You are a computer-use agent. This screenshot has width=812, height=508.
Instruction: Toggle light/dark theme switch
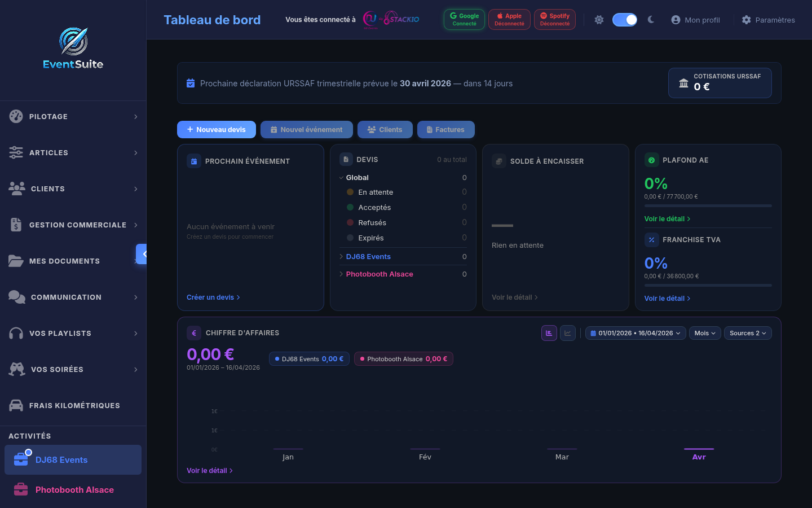[x=625, y=19]
